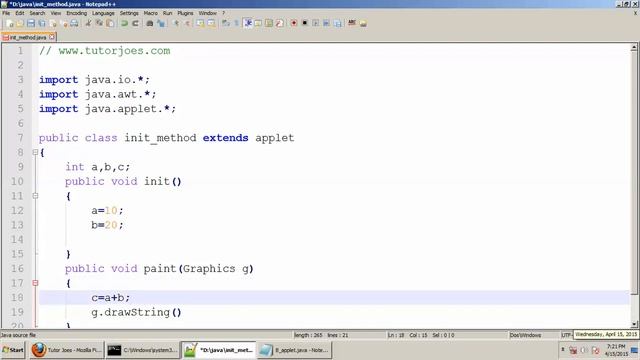Open the Run menu
640x360 pixels.
167,13
